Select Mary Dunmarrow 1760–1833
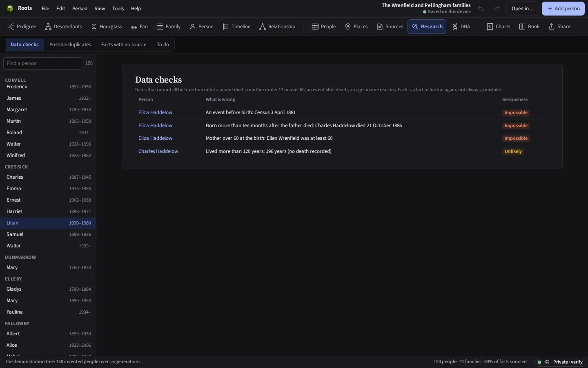 [x=48, y=267]
